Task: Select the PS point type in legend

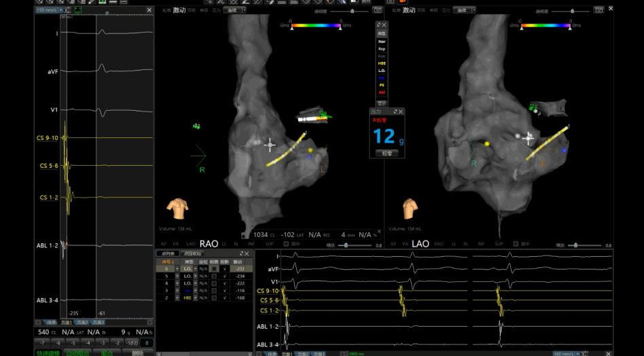Action: pyautogui.click(x=382, y=86)
